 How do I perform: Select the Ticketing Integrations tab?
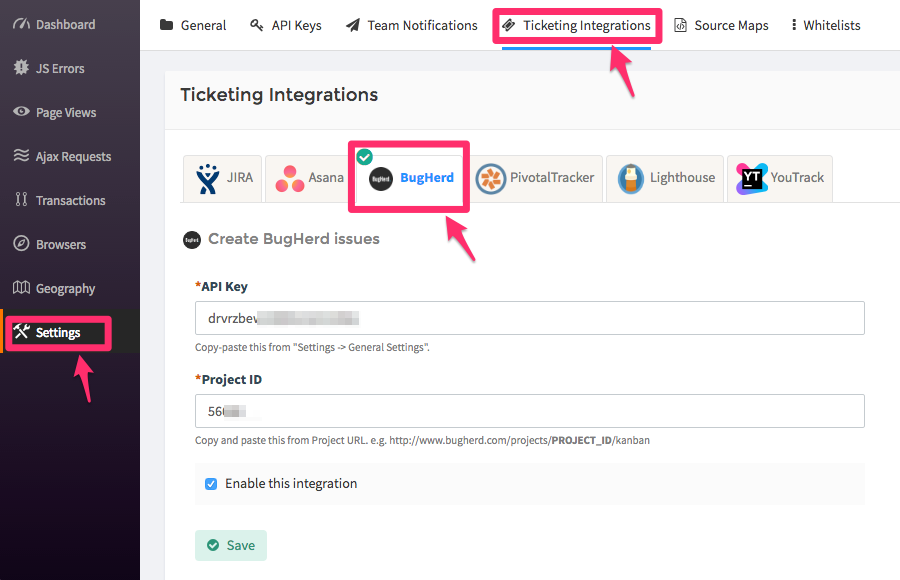tap(576, 25)
